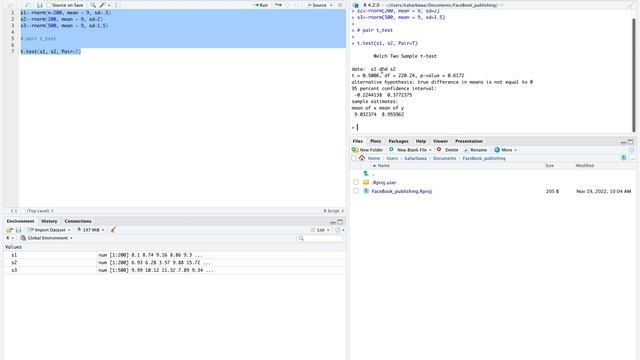Image resolution: width=640 pixels, height=360 pixels.
Task: Click the Delete files button
Action: [x=448, y=150]
